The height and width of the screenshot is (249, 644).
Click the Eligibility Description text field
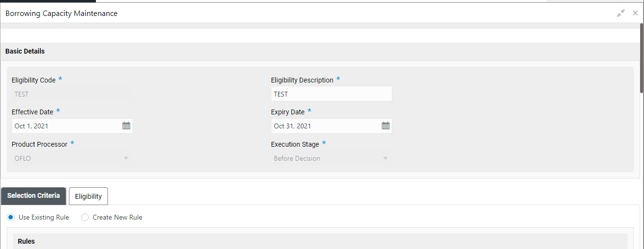pos(331,94)
